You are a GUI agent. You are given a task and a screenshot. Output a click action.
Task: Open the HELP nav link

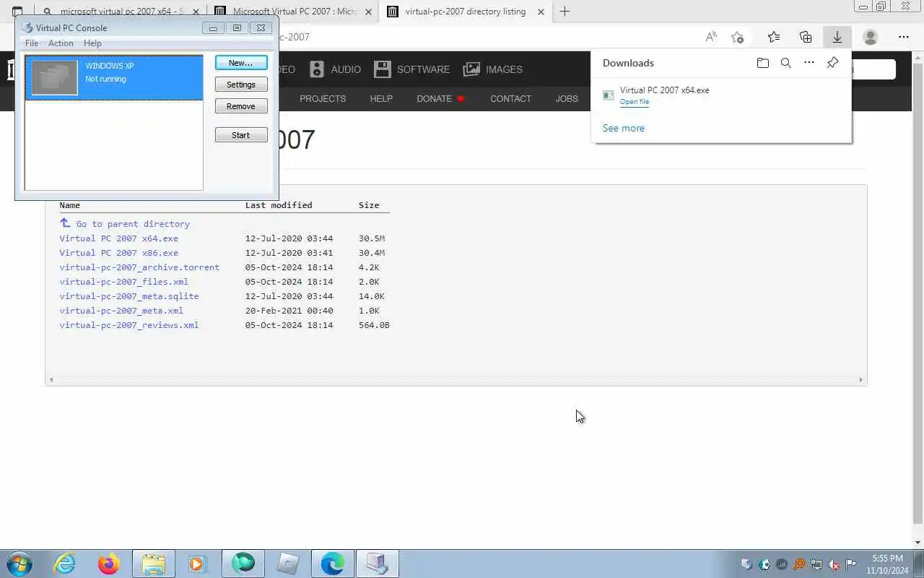381,98
